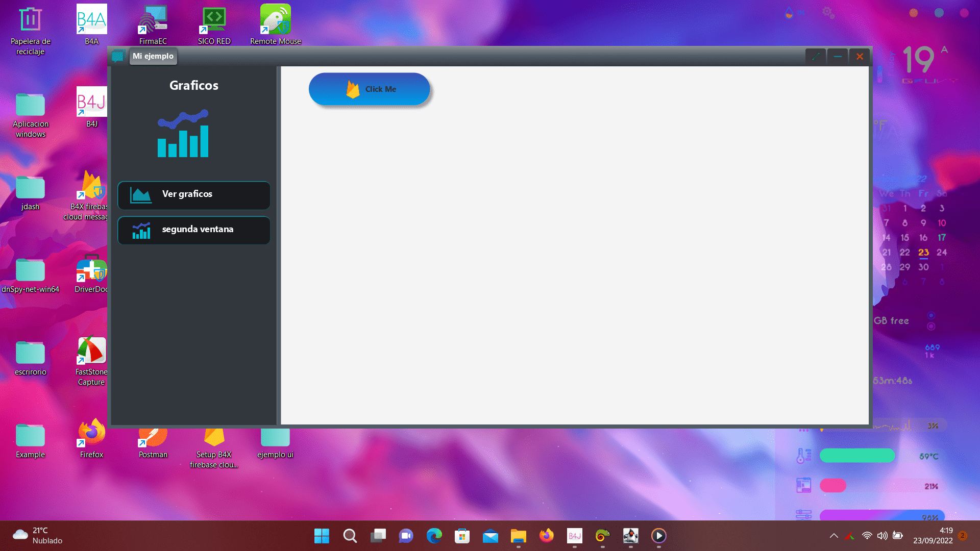Click Windows Start button on taskbar

[x=322, y=536]
